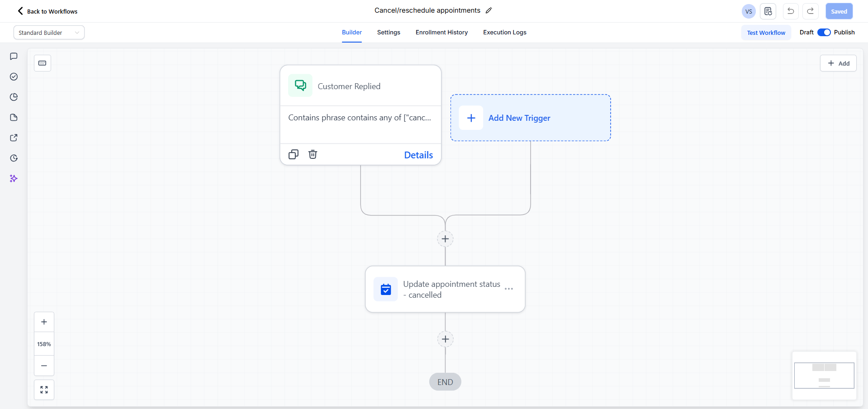868x409 pixels.
Task: Open Details of Customer Replied trigger
Action: [418, 155]
